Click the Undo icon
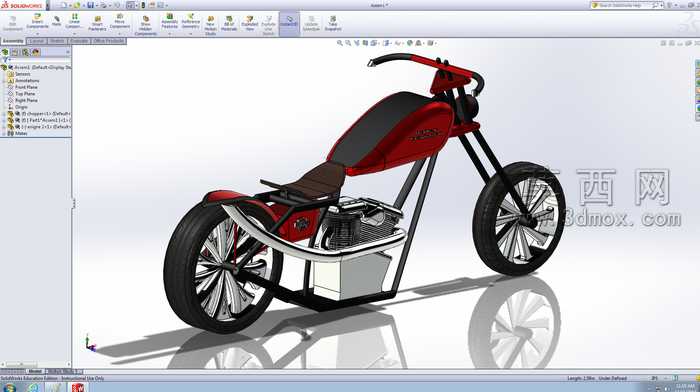 pos(117,5)
